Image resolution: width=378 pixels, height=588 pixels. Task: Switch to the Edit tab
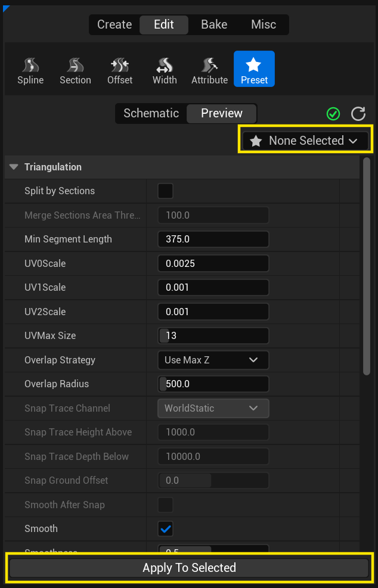(x=164, y=24)
